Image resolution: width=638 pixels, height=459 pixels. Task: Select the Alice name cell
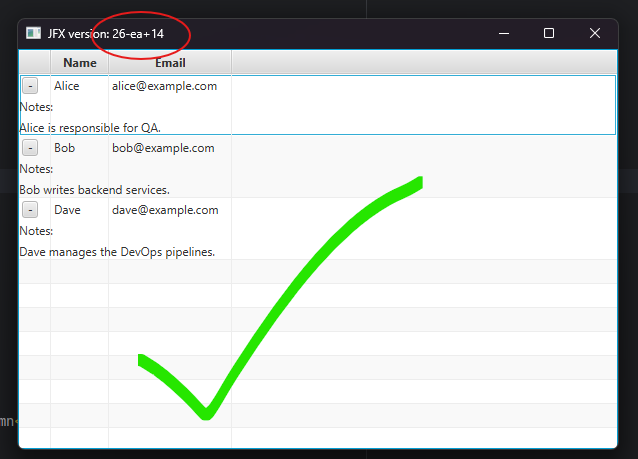pos(67,86)
